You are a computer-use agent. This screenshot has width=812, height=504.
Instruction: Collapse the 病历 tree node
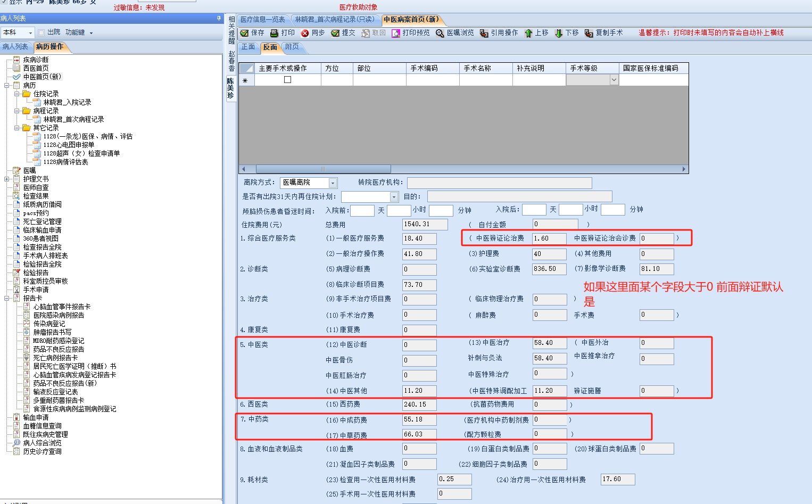[6, 85]
